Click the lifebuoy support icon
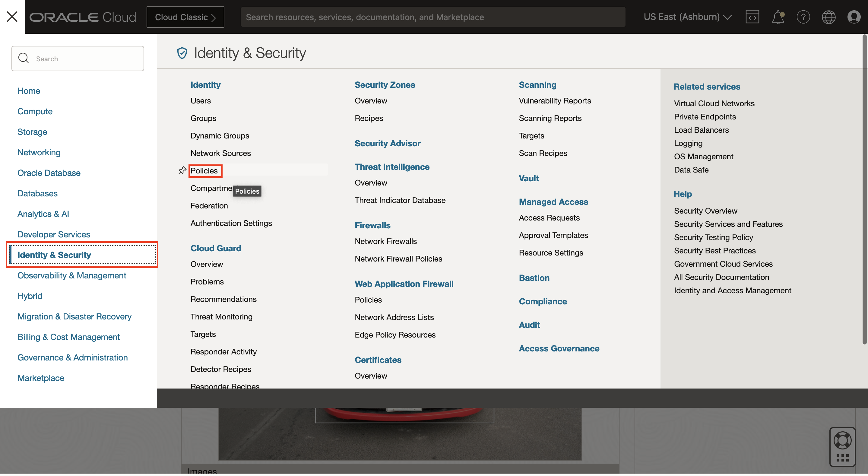 (842, 441)
